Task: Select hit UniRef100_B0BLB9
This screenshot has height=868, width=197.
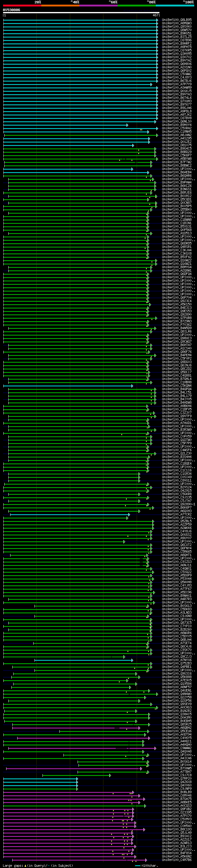Action: tap(177, 792)
